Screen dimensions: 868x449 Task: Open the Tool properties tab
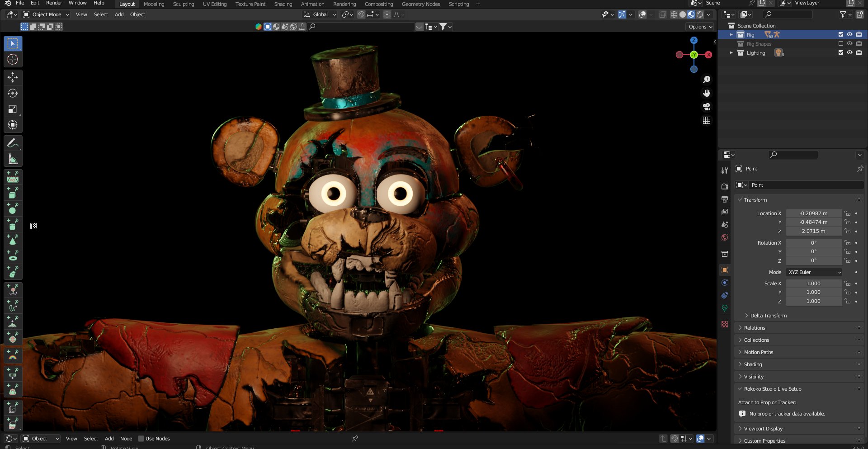click(x=725, y=170)
